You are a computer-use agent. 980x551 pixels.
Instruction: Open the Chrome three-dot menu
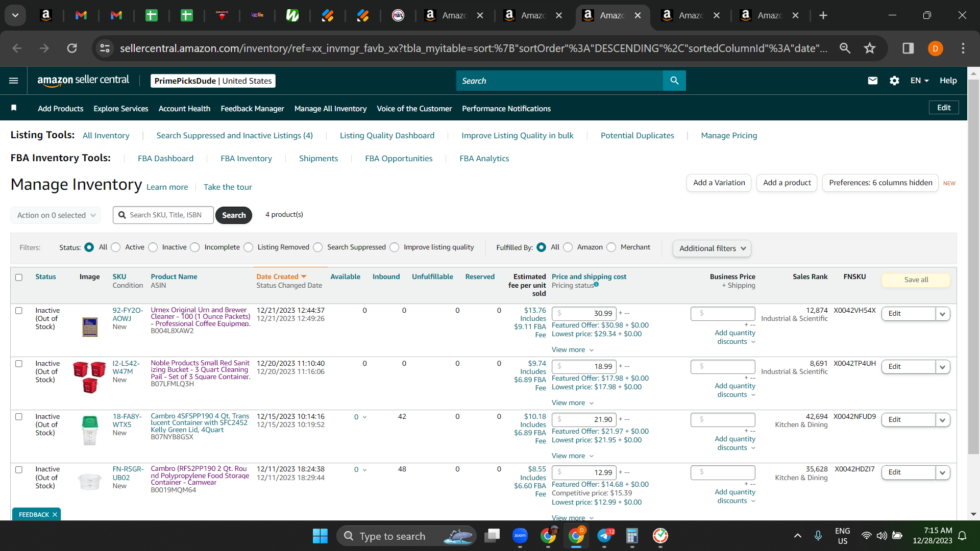[963, 48]
